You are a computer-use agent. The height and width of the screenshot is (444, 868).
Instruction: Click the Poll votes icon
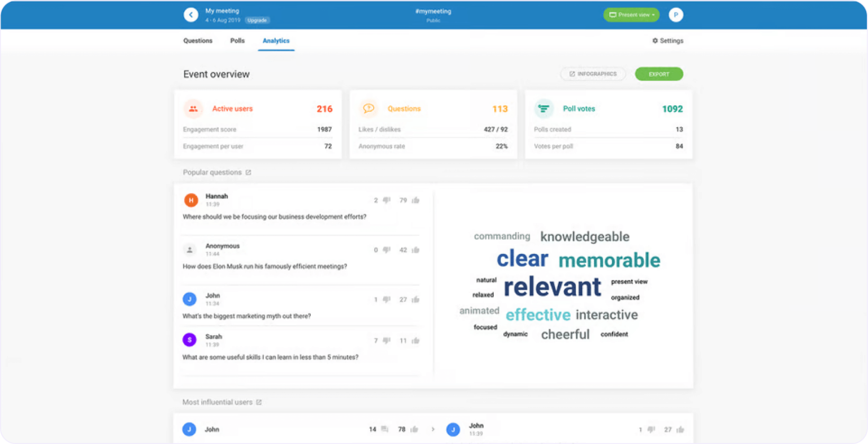(x=544, y=109)
